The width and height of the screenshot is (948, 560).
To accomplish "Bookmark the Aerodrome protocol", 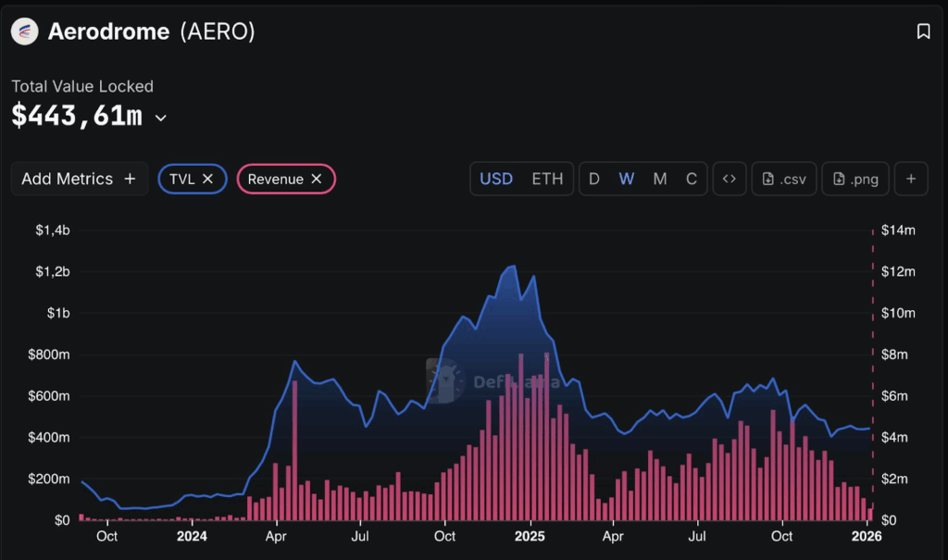I will pos(923,31).
